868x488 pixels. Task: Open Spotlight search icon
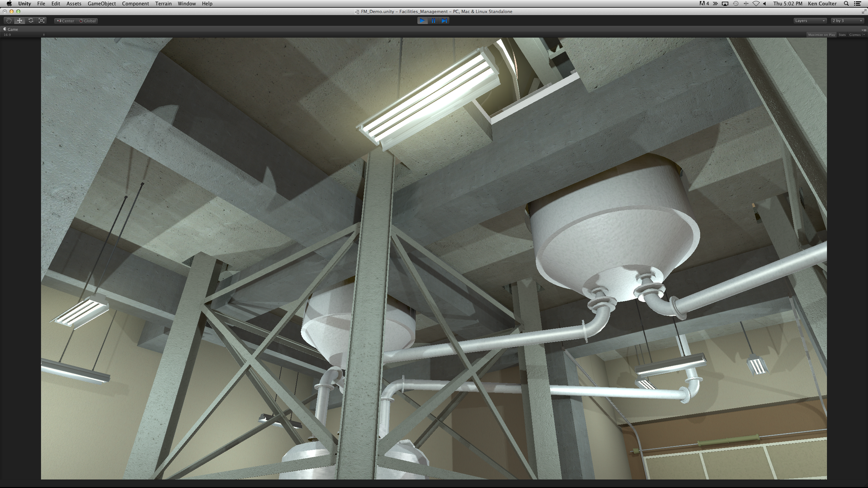pyautogui.click(x=846, y=3)
